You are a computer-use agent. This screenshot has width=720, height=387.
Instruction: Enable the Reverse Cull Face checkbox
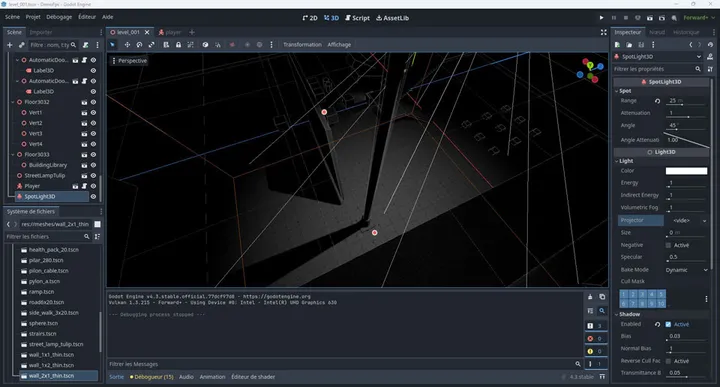click(668, 361)
